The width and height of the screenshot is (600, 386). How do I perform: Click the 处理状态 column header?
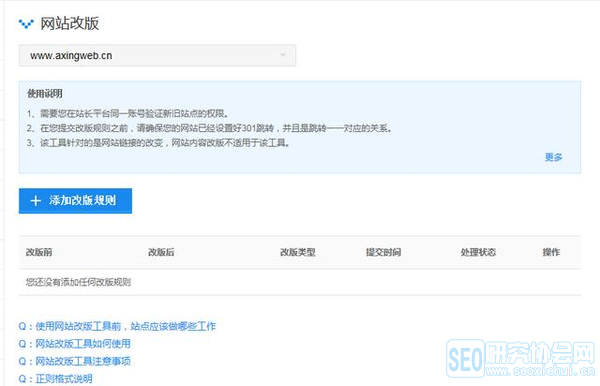tap(478, 252)
